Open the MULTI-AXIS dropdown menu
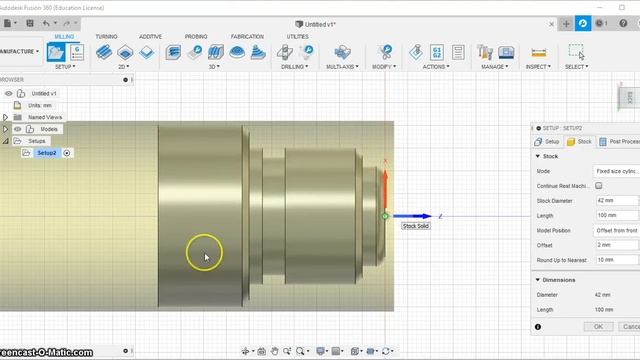 pos(342,67)
